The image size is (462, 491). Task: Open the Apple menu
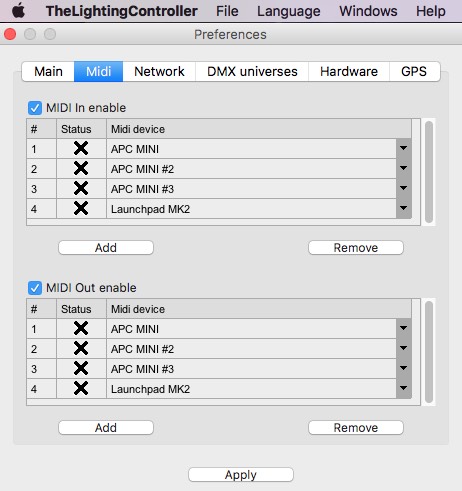point(18,11)
